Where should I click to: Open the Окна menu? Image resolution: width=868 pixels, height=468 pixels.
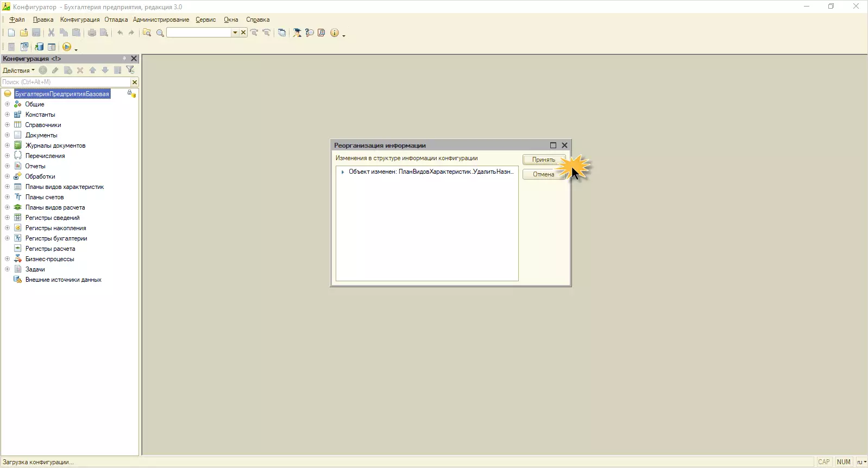231,20
